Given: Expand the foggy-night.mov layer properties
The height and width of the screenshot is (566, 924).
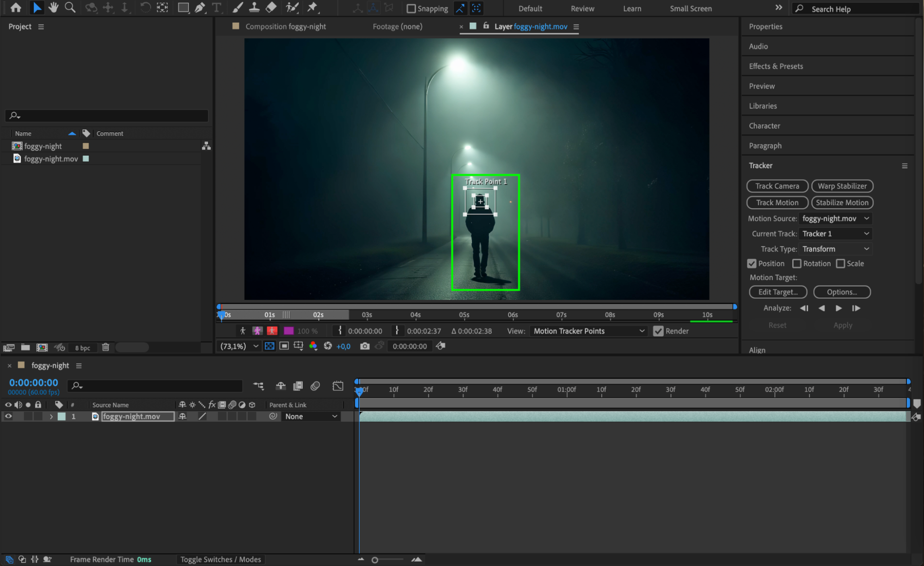Looking at the screenshot, I should click(x=51, y=416).
